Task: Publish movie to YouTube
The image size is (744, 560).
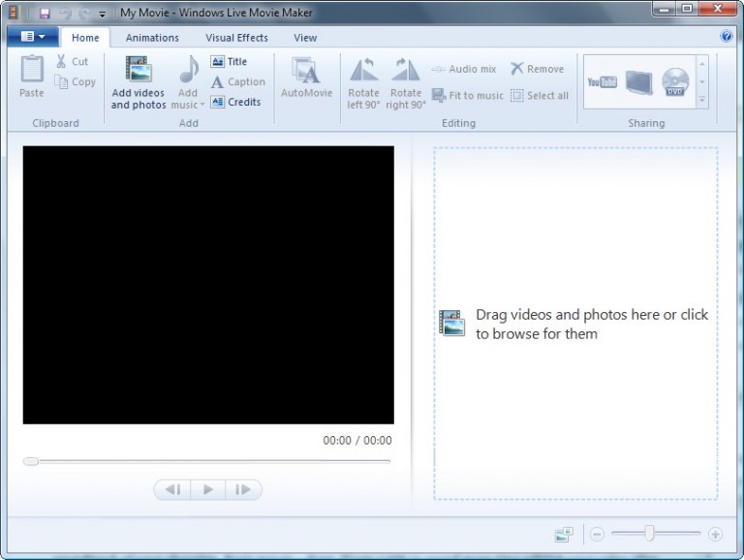Action: coord(602,81)
